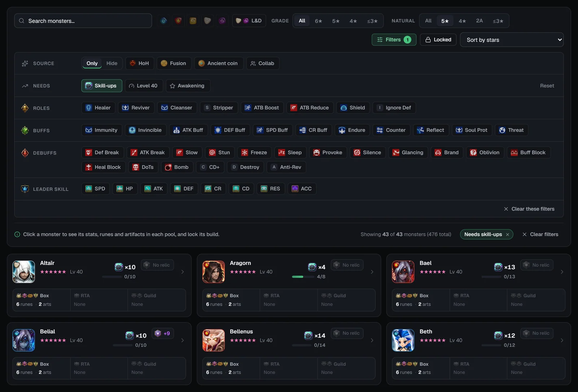Open the Sort by stars dropdown
Viewport: 578px width, 392px height.
(512, 40)
